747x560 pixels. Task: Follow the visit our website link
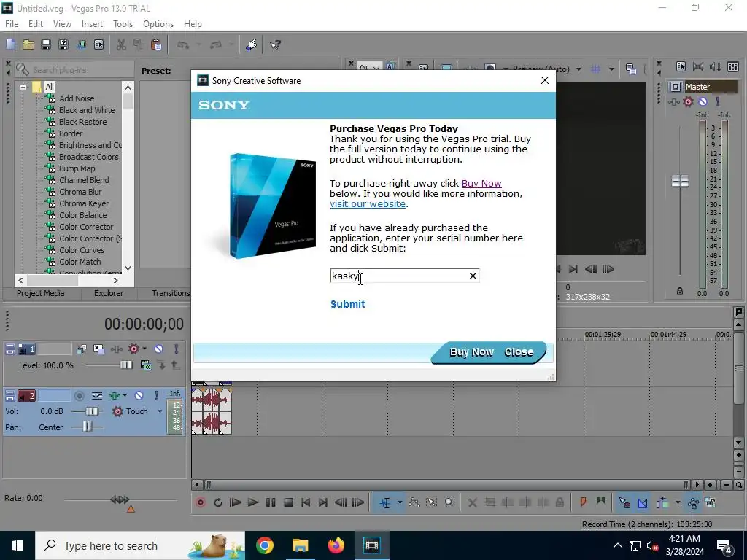(x=368, y=204)
